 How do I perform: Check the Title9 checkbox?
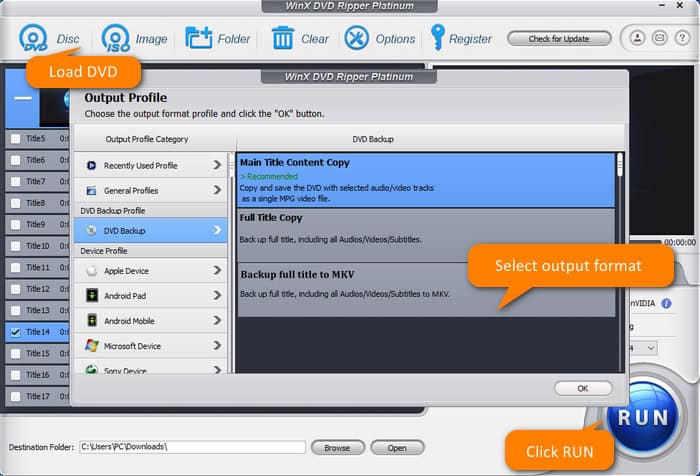tap(16, 225)
